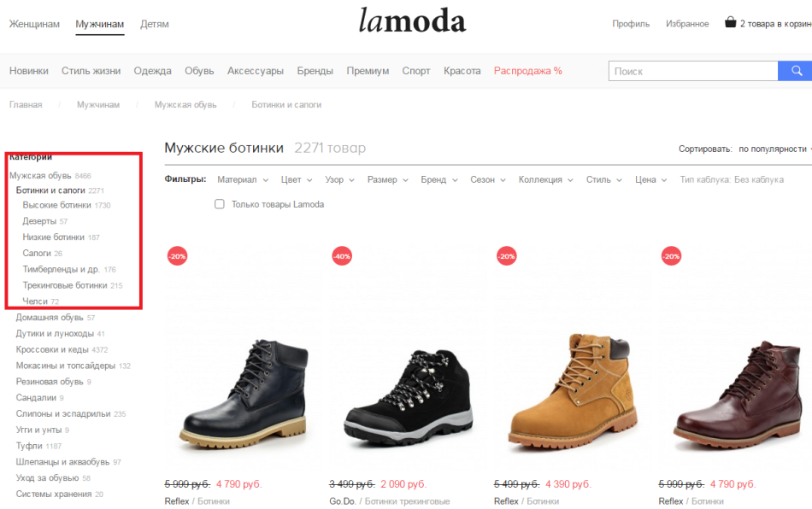The height and width of the screenshot is (509, 812).
Task: Open the Цвет filter dropdown
Action: [297, 179]
